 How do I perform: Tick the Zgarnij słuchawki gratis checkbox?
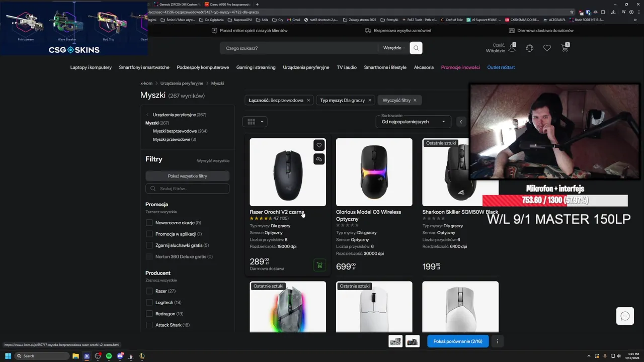[149, 245]
